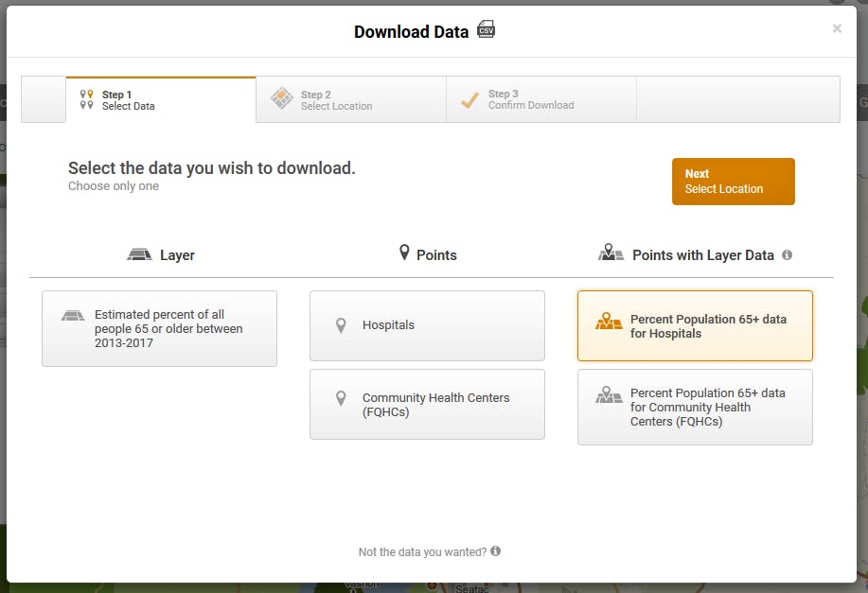Switch to the Step 2 Select Location tab

(351, 99)
